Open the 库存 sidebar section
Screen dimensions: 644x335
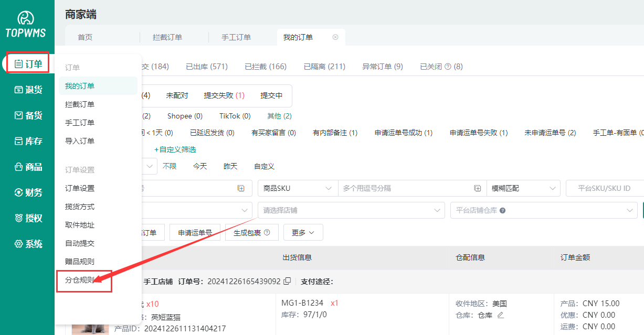(x=28, y=141)
